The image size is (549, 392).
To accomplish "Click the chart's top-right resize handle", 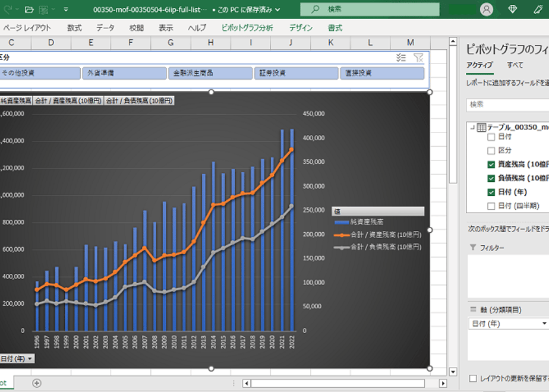I will (430, 92).
